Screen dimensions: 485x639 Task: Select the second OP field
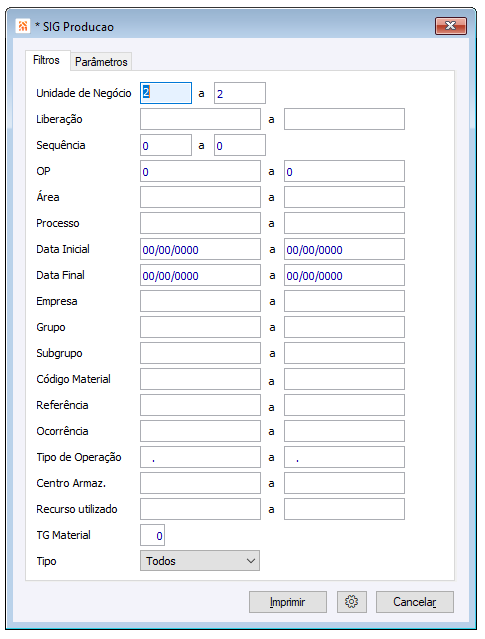(344, 172)
